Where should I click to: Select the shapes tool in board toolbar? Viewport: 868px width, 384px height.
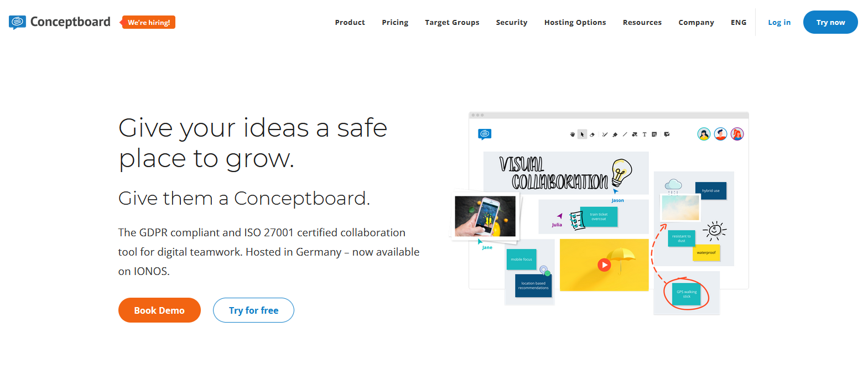pyautogui.click(x=635, y=134)
